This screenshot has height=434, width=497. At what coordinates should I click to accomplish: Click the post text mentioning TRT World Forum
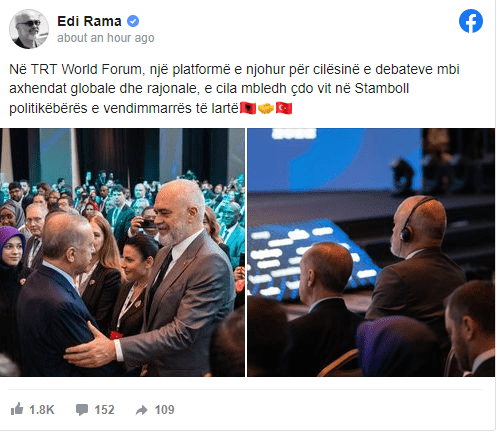[234, 89]
